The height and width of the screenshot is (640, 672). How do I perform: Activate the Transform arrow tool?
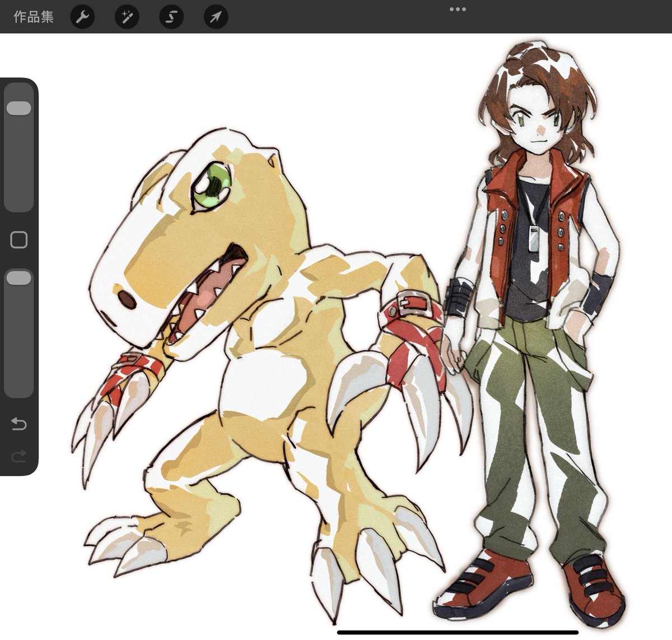[x=216, y=17]
